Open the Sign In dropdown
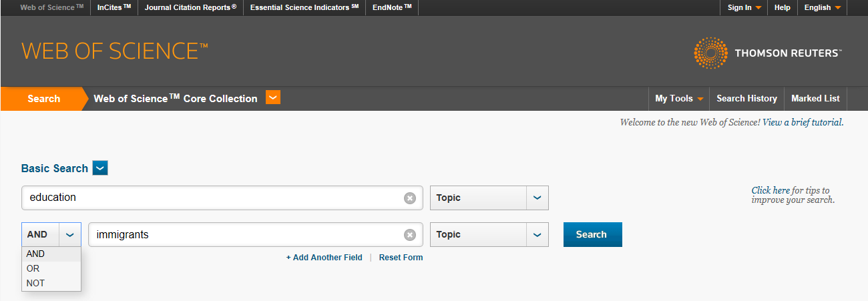Screen dimensions: 868x301 [744, 7]
